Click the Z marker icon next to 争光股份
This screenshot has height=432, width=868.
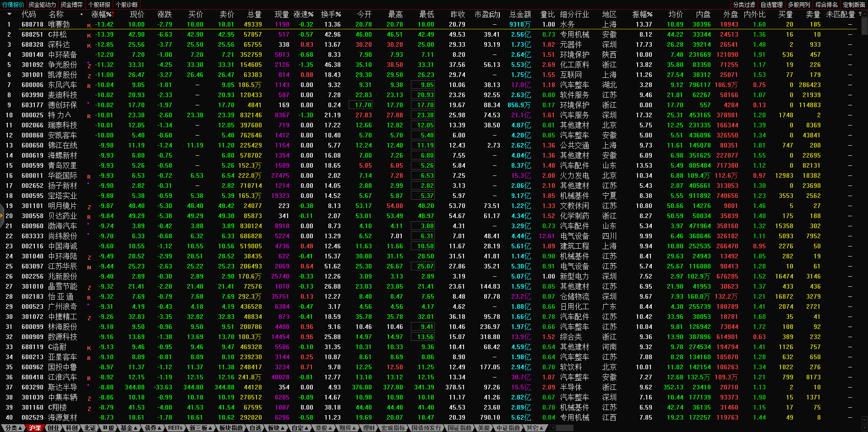[89, 66]
